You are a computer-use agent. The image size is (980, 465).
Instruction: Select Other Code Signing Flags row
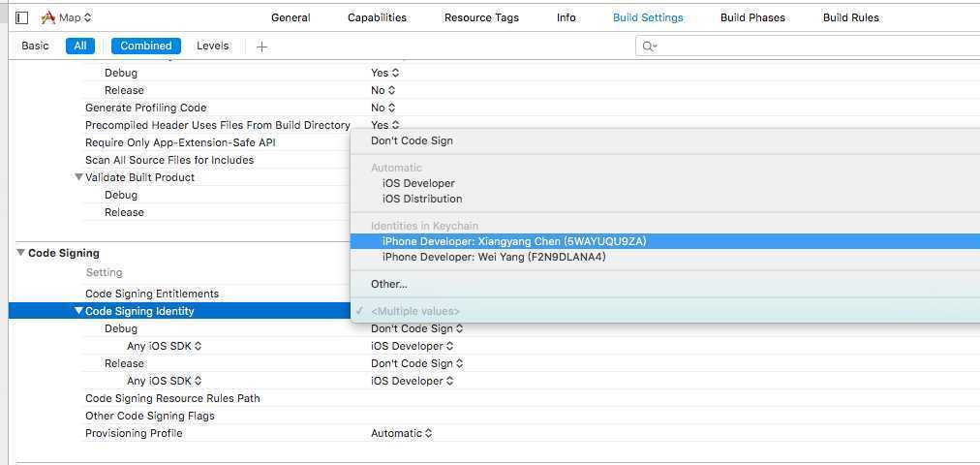[x=150, y=416]
